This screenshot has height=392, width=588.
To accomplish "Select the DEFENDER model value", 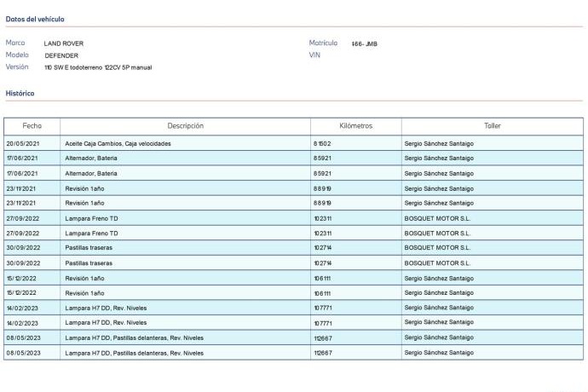I will pyautogui.click(x=61, y=55).
